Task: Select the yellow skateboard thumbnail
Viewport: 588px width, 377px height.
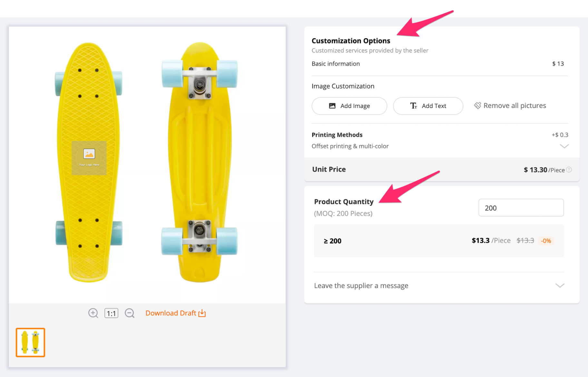Action: point(30,342)
